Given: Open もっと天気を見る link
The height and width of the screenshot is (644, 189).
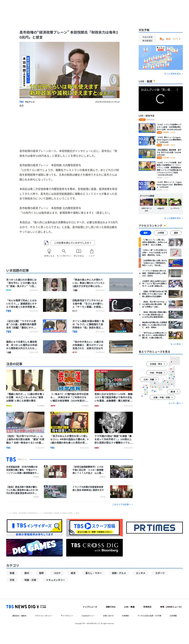Looking at the screenshot, I should coord(173,74).
